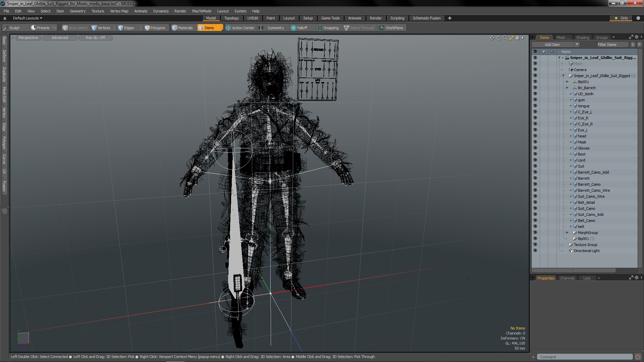Open the viewport settings gear
644x362 pixels.
click(x=517, y=38)
